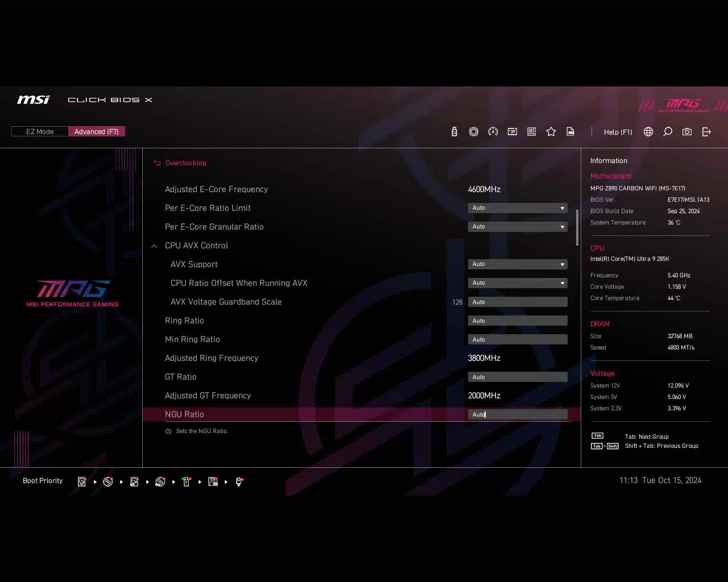The height and width of the screenshot is (582, 728).
Task: Click the Help (F1) button
Action: (x=618, y=132)
